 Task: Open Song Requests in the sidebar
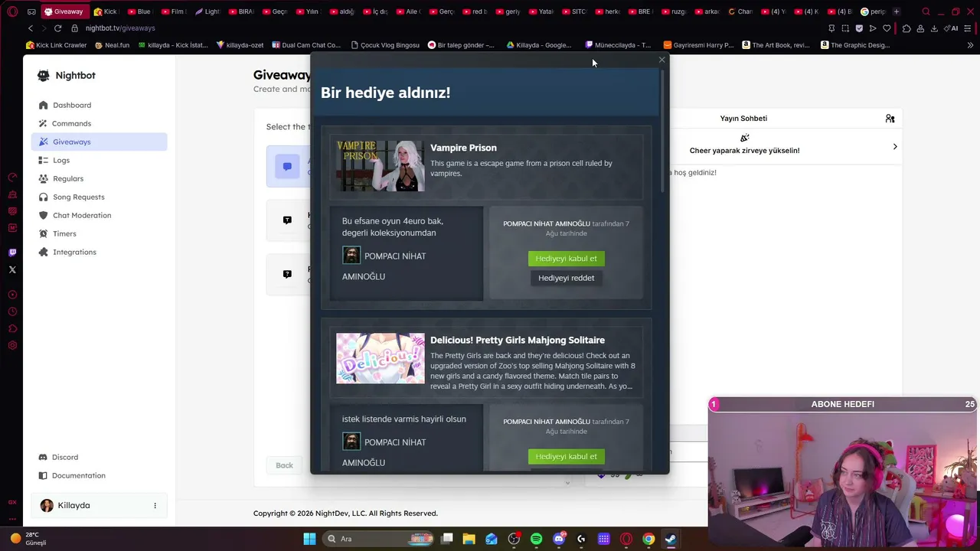tap(100, 197)
